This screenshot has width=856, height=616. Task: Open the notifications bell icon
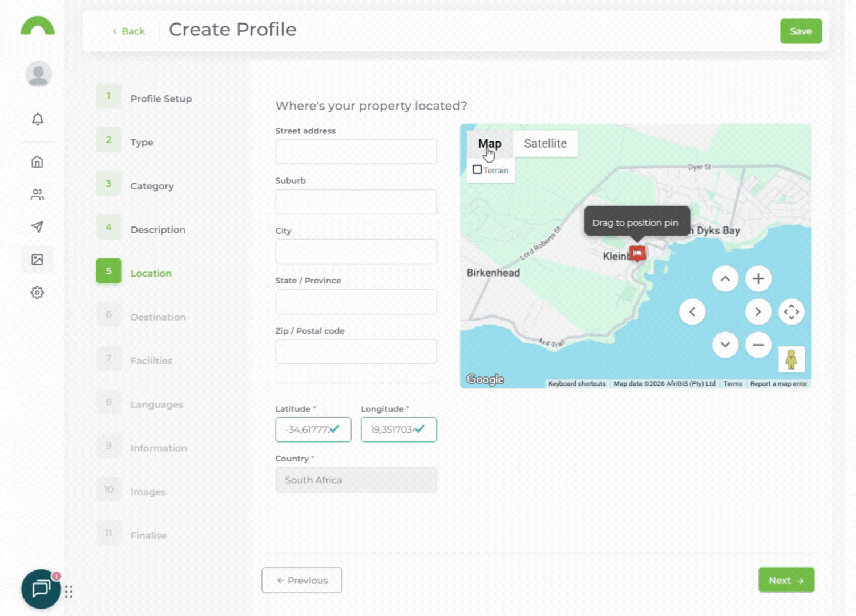(38, 119)
